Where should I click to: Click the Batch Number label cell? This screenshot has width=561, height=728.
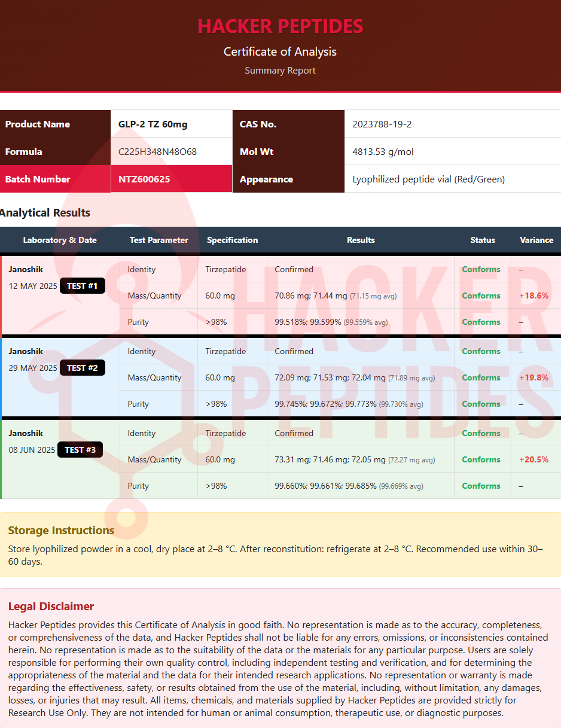55,179
